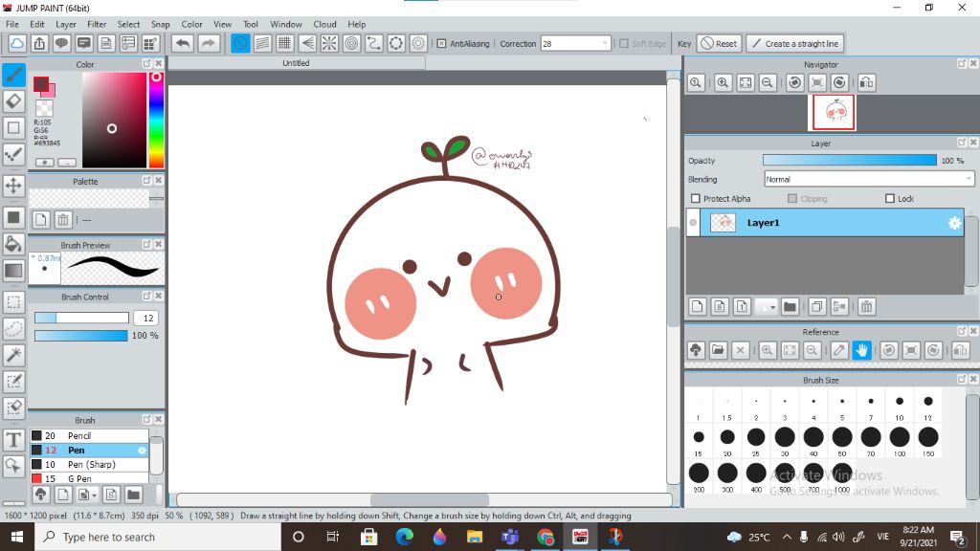Add a new 8bit layer

(720, 307)
